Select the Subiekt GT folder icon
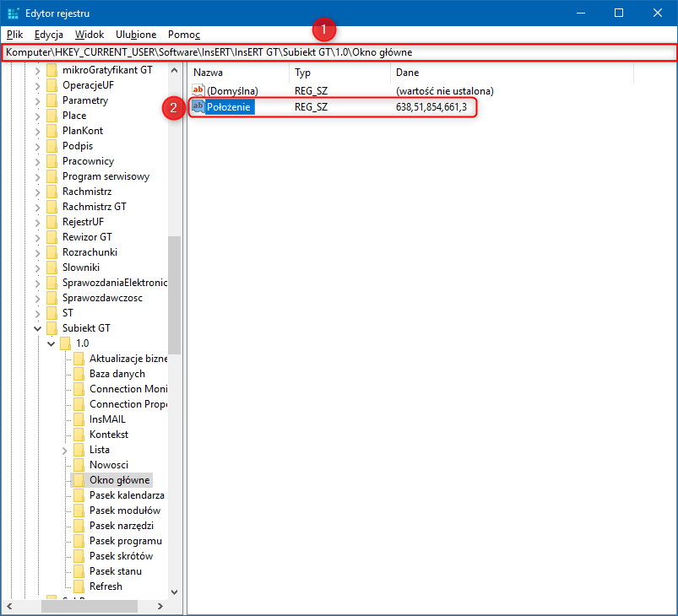The image size is (678, 616). click(52, 328)
